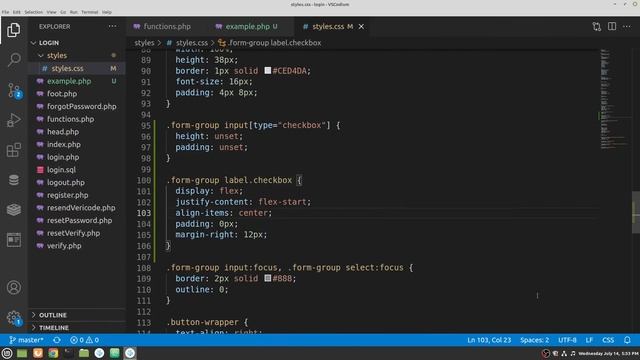This screenshot has width=640, height=360.
Task: Open the stacked layers icon in activity bar
Action: click(13, 210)
